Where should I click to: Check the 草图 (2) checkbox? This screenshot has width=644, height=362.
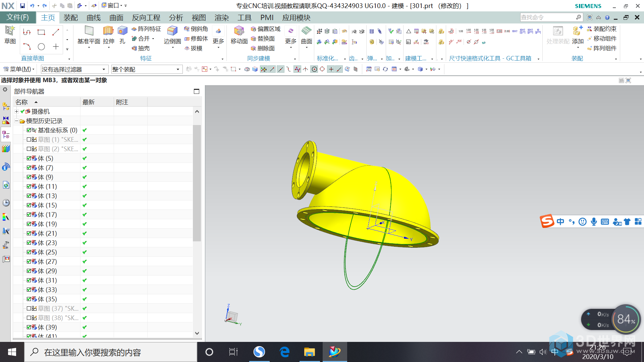(29, 149)
